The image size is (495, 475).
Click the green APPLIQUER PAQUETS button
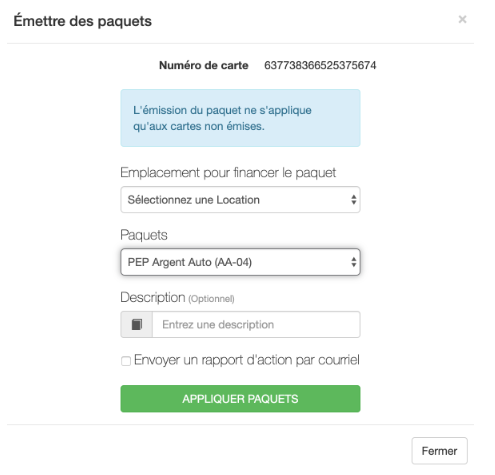pos(240,399)
